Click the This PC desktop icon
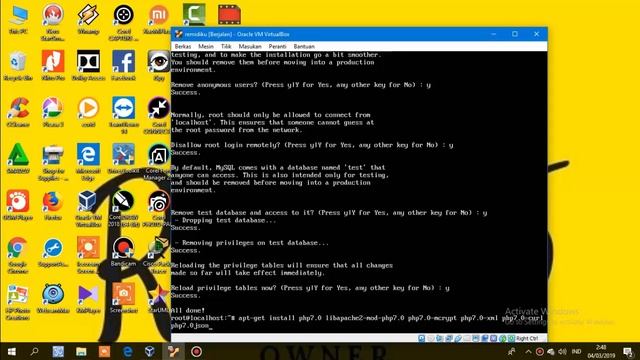The height and width of the screenshot is (360, 640). click(x=18, y=20)
